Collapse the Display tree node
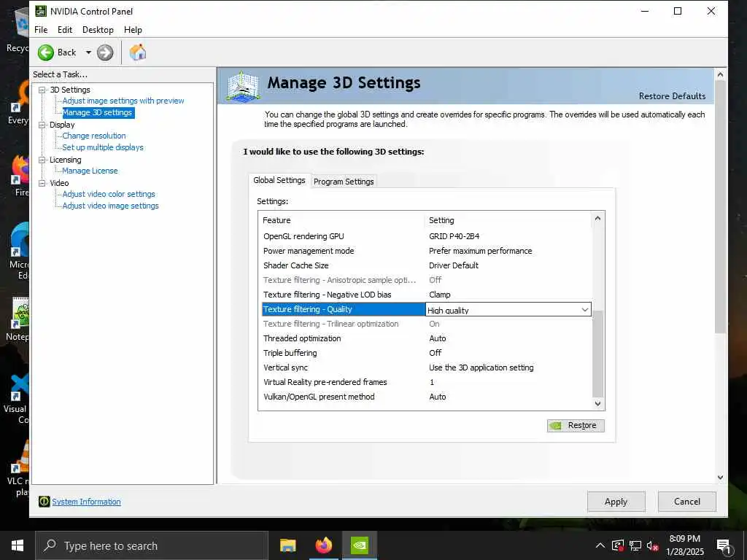 pyautogui.click(x=42, y=125)
